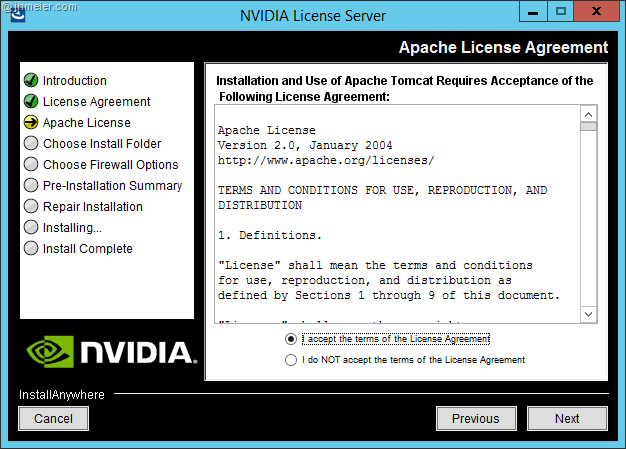Select I accept the terms radio button
The image size is (626, 449).
pyautogui.click(x=291, y=339)
